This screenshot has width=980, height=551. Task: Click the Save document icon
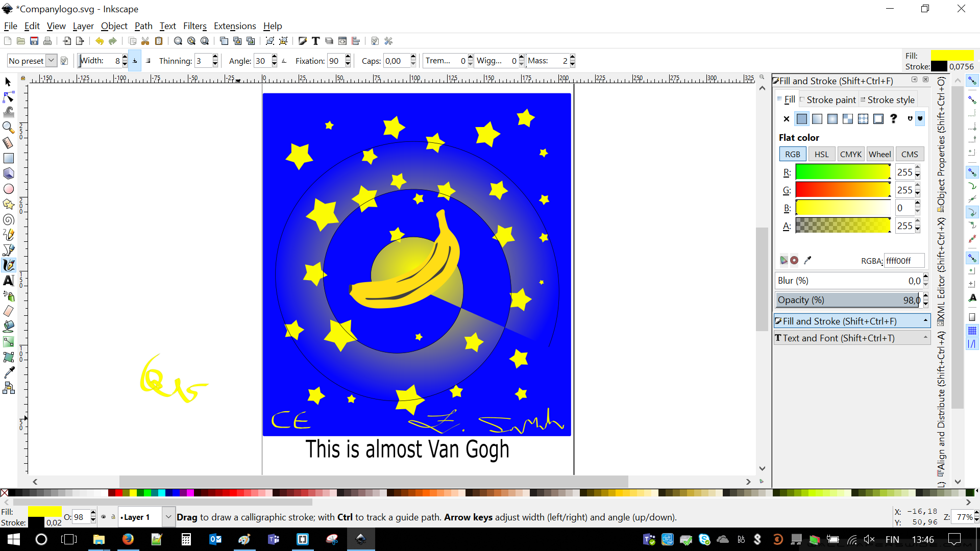coord(34,41)
